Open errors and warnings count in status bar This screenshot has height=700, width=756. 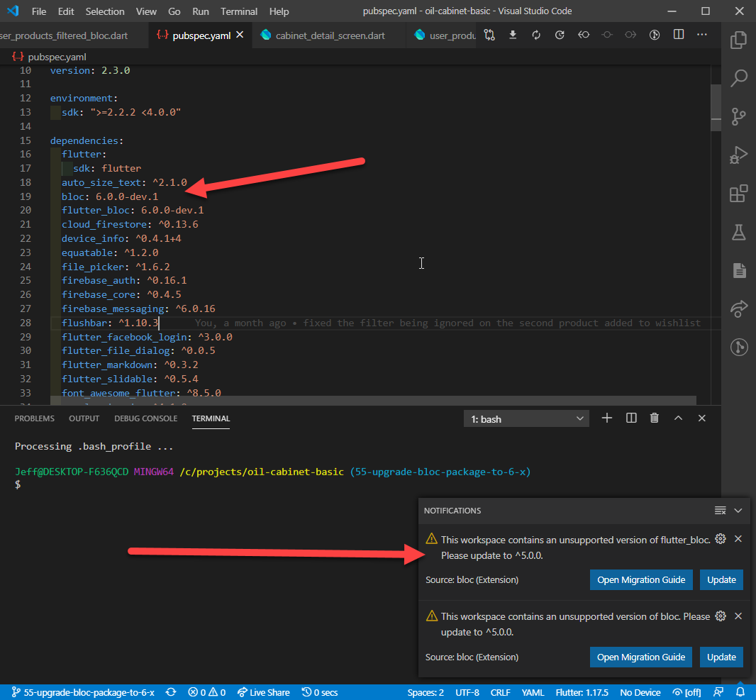point(207,692)
